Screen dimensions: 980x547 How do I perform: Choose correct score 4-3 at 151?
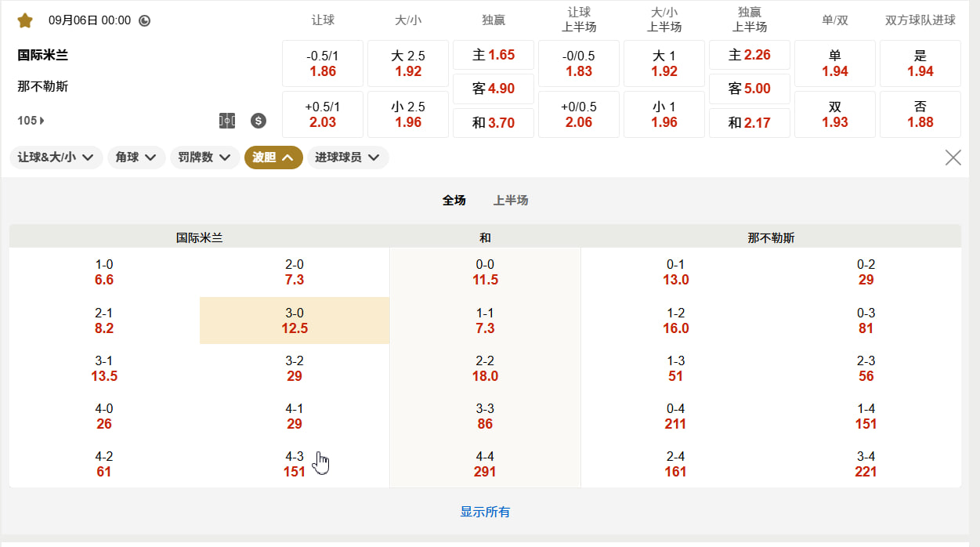[x=295, y=464]
